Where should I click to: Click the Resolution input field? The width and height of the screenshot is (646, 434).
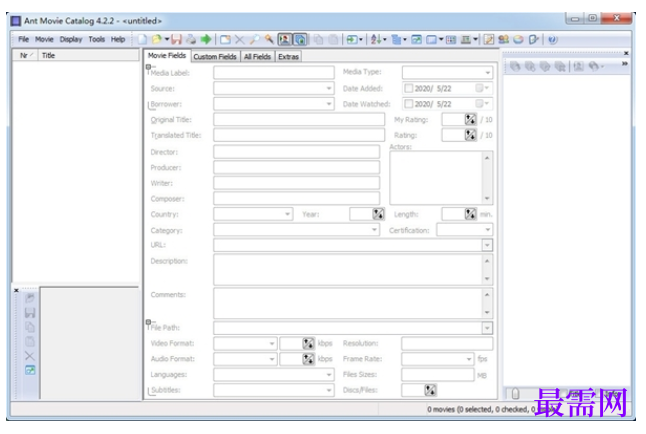pos(447,343)
